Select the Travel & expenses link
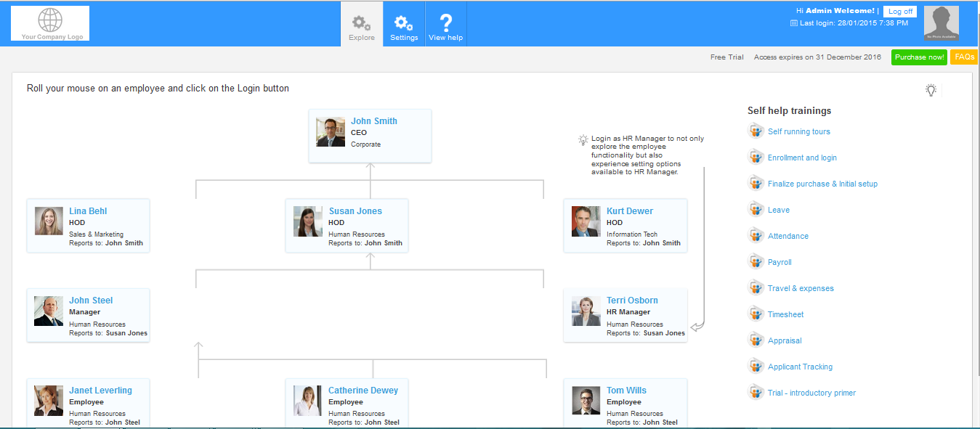The width and height of the screenshot is (980, 429). pyautogui.click(x=801, y=288)
